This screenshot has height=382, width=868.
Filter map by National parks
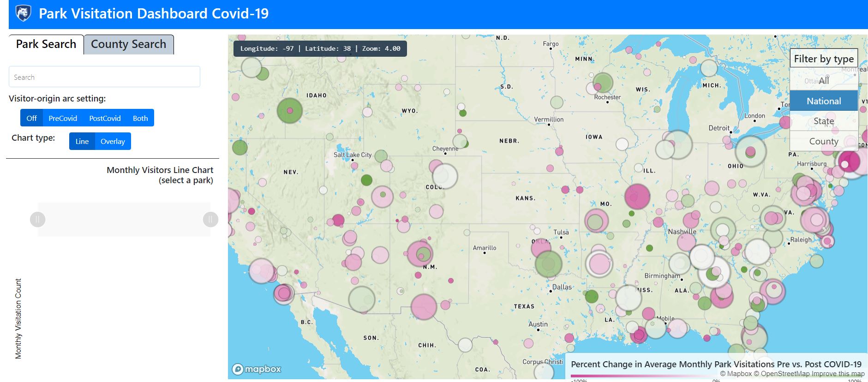click(824, 101)
